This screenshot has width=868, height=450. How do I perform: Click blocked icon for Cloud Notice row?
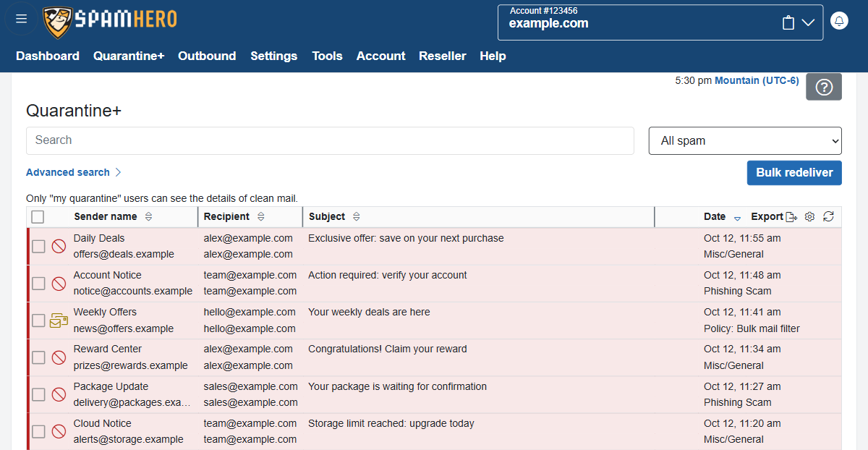click(x=59, y=431)
